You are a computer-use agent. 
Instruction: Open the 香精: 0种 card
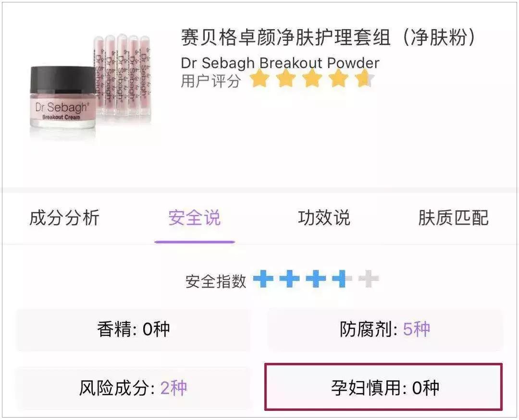point(134,330)
